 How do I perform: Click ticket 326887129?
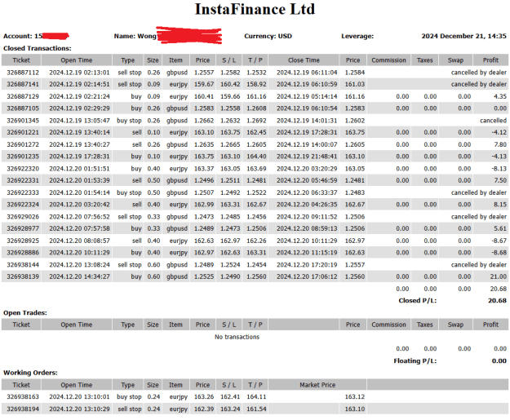[x=23, y=96]
